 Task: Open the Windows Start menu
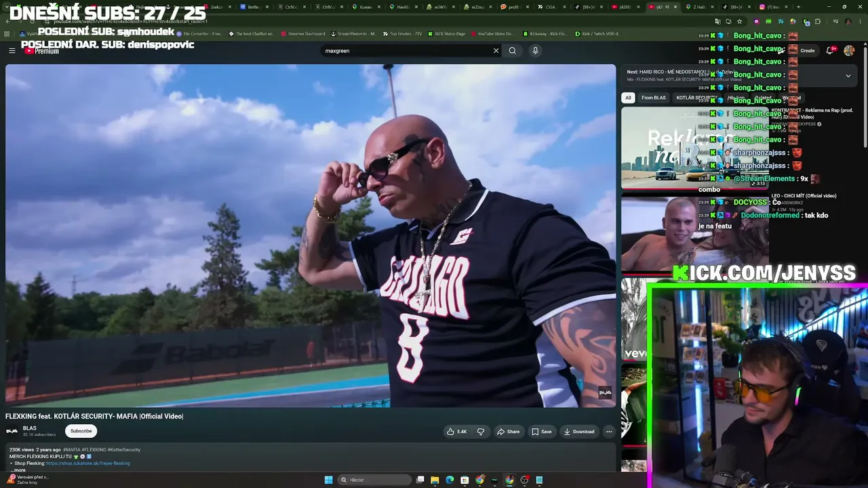click(x=329, y=480)
